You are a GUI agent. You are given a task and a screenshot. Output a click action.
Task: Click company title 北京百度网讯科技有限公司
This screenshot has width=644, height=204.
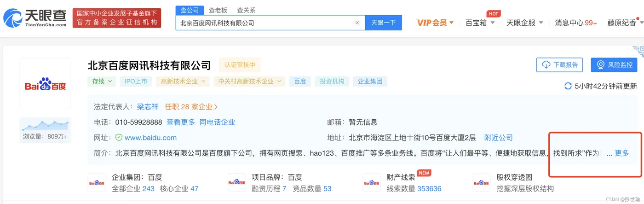(x=149, y=65)
